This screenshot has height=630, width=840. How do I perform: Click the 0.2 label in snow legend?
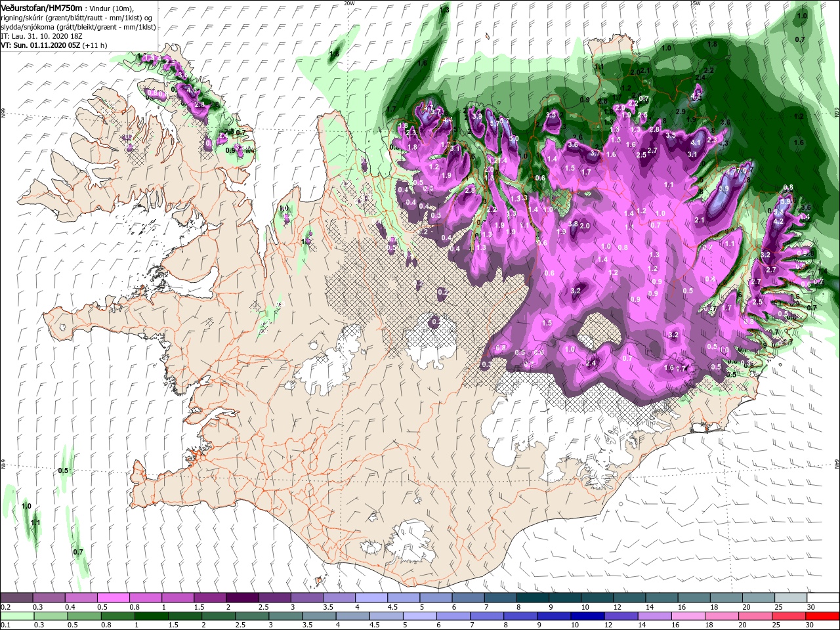[6, 607]
